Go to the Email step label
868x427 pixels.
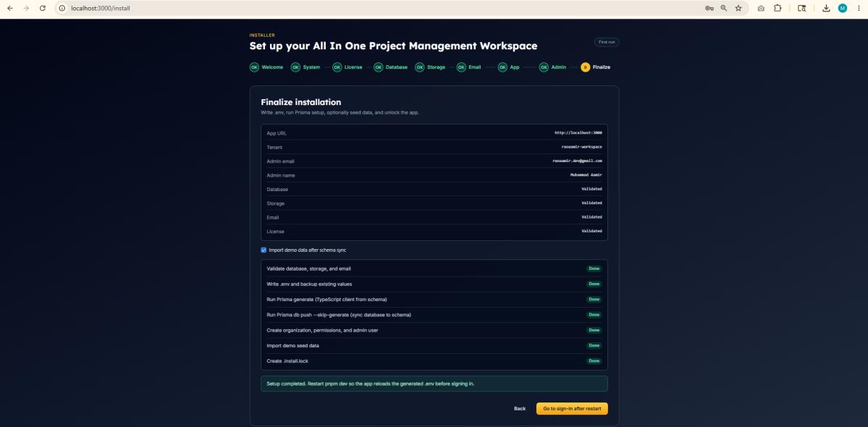click(474, 67)
